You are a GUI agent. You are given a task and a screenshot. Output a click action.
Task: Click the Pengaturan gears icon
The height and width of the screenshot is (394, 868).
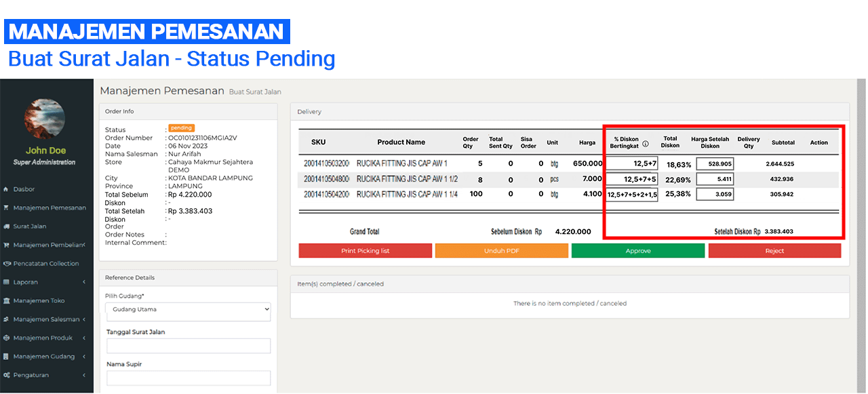coord(6,375)
